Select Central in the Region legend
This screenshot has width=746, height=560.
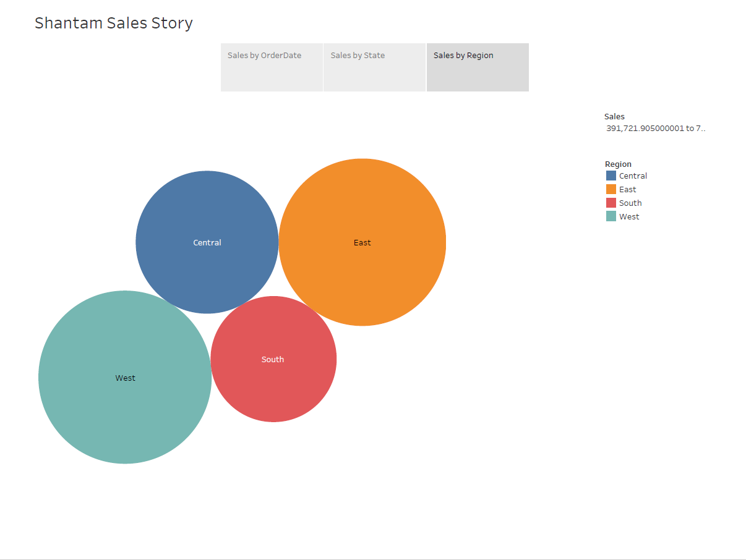633,176
